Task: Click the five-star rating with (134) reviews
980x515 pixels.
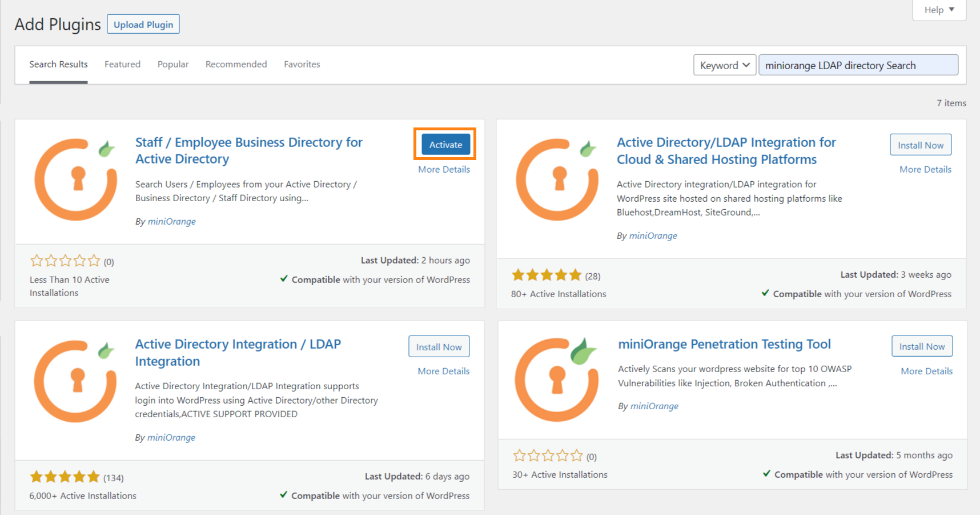Action: 77,477
